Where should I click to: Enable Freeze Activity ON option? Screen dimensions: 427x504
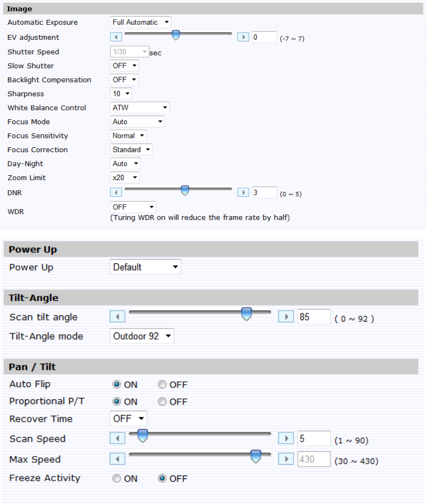pyautogui.click(x=117, y=478)
